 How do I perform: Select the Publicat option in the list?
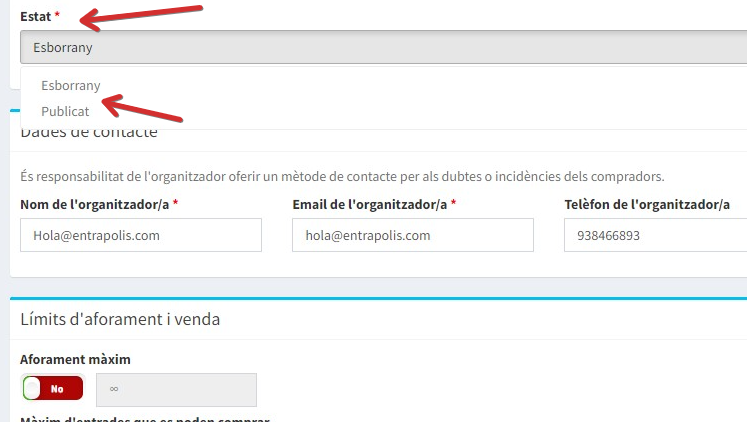click(x=65, y=111)
